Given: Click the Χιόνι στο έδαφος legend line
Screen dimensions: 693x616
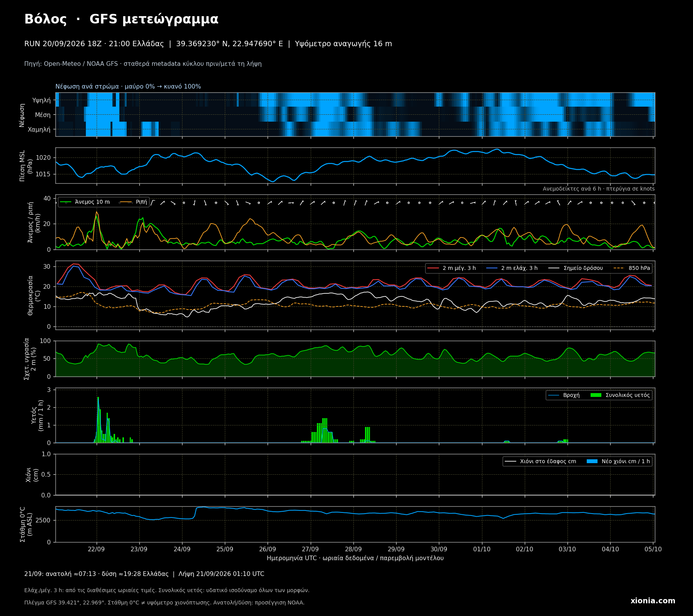Looking at the screenshot, I should tap(511, 461).
